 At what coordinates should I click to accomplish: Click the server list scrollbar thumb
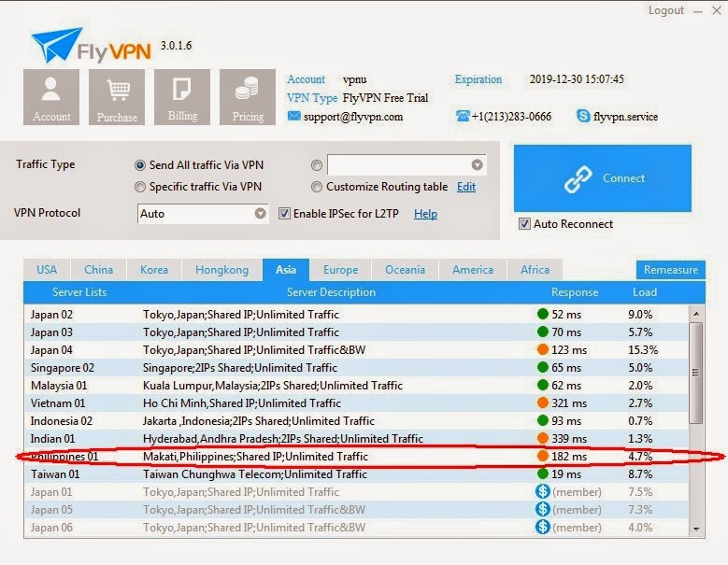tap(695, 373)
